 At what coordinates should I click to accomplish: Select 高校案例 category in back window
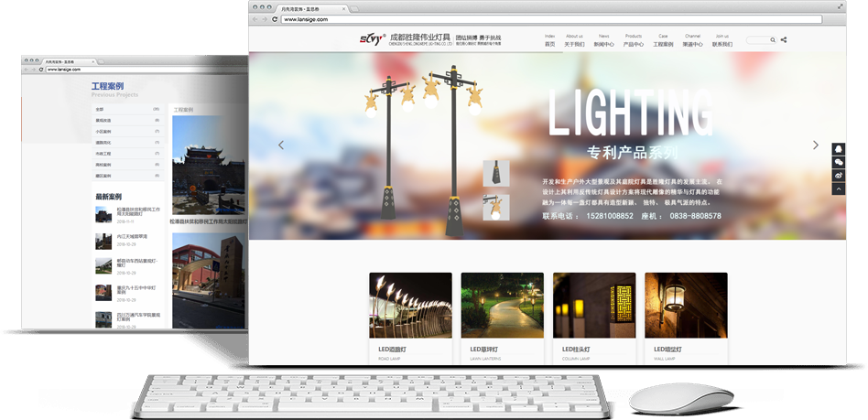coord(128,165)
